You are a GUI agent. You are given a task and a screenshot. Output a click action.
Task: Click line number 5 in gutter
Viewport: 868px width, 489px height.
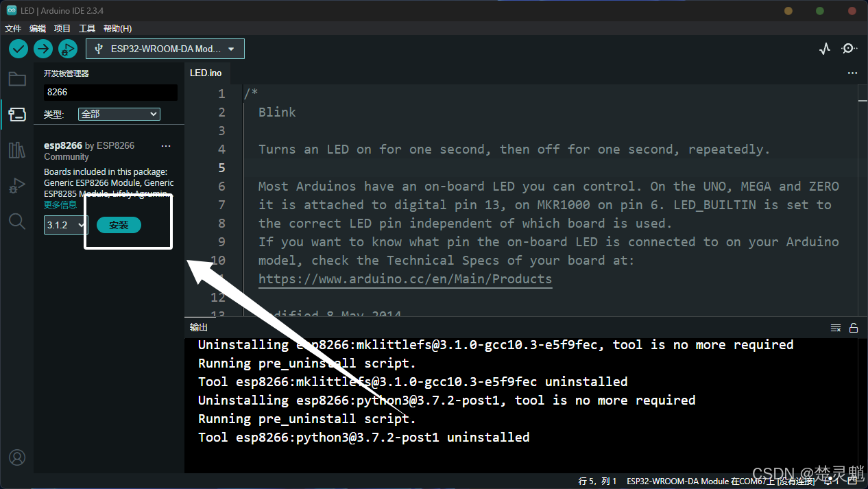221,168
